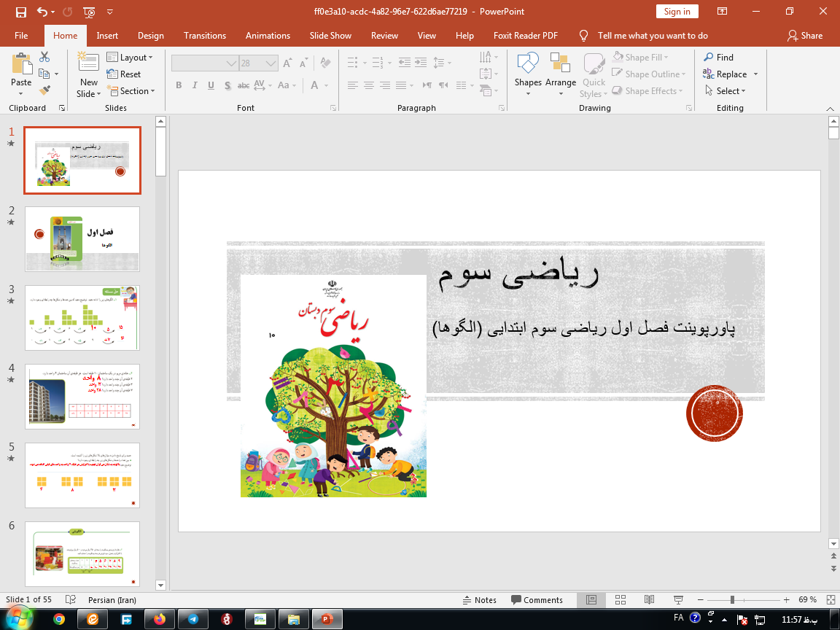
Task: Click the Reset button in Slides group
Action: coord(125,74)
